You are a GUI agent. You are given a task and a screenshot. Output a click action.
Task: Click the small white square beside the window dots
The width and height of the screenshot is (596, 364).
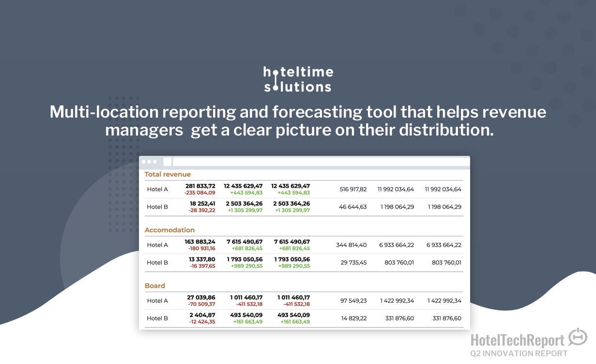point(167,162)
